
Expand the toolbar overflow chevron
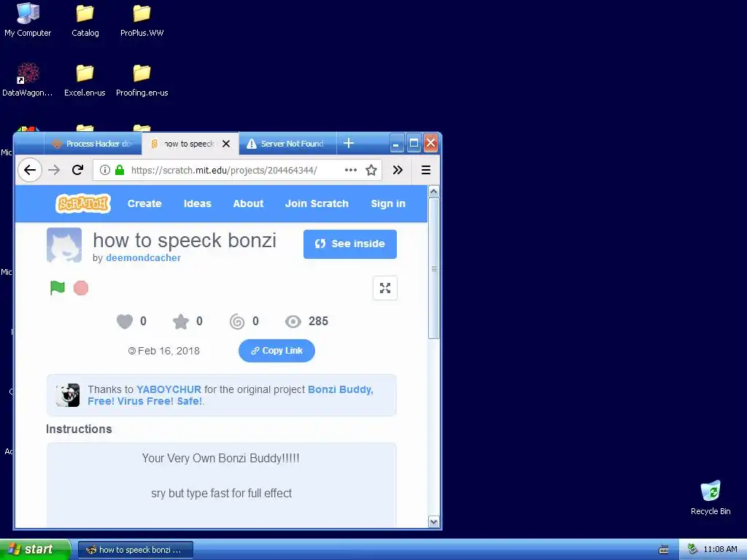[398, 170]
